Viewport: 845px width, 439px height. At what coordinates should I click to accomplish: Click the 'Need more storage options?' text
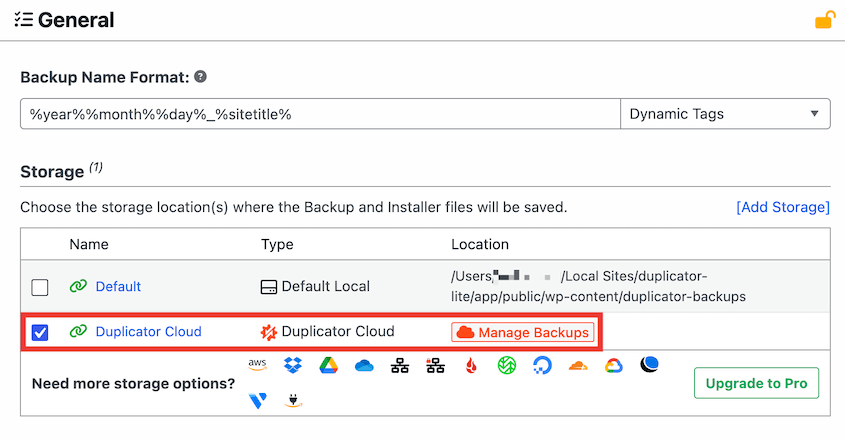pos(134,384)
